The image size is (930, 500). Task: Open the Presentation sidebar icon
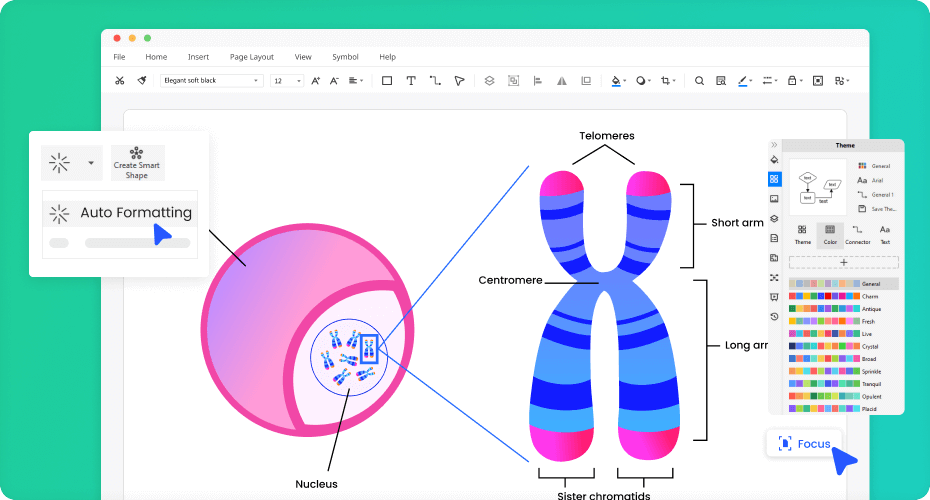(774, 297)
